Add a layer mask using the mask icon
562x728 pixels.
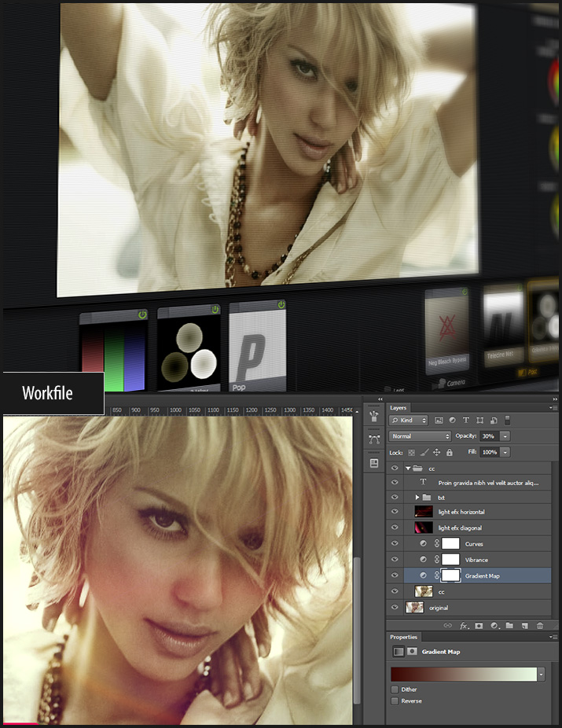(479, 625)
